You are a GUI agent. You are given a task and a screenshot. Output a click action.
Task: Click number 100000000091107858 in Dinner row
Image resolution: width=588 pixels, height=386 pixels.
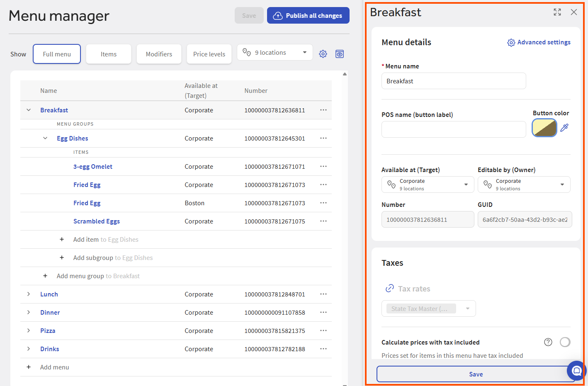point(275,312)
